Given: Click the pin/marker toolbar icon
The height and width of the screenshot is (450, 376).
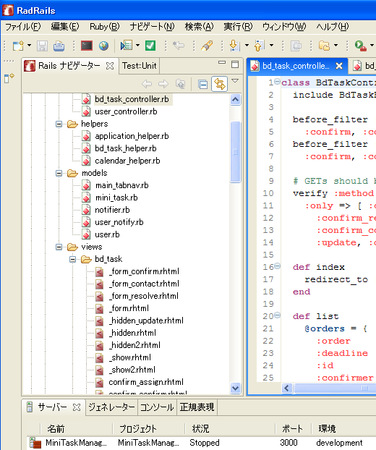Looking at the screenshot, I should coord(207,46).
